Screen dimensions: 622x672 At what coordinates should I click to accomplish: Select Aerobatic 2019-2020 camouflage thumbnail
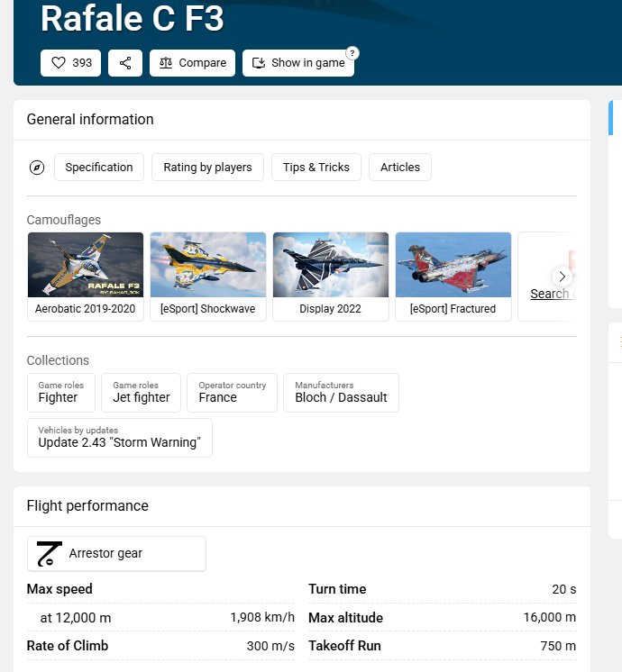(86, 277)
